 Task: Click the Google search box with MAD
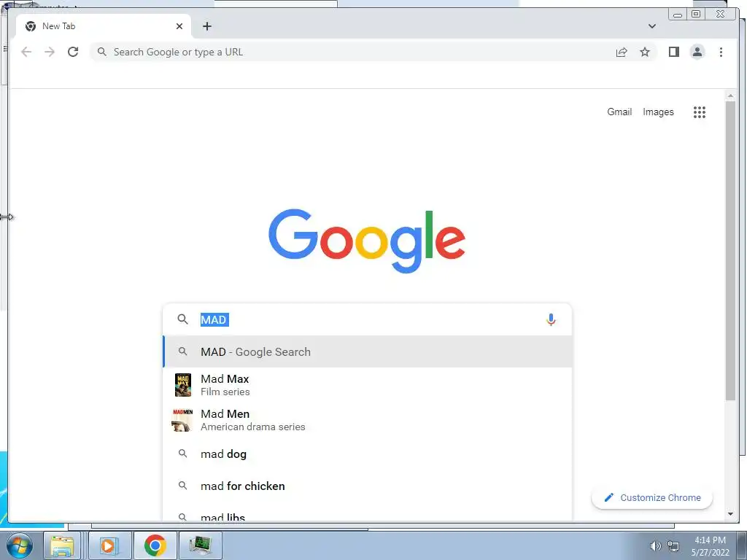click(x=367, y=319)
